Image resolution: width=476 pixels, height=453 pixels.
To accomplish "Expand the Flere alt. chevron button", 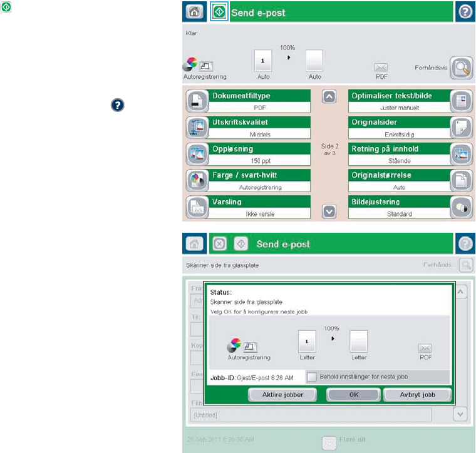I will 329,442.
